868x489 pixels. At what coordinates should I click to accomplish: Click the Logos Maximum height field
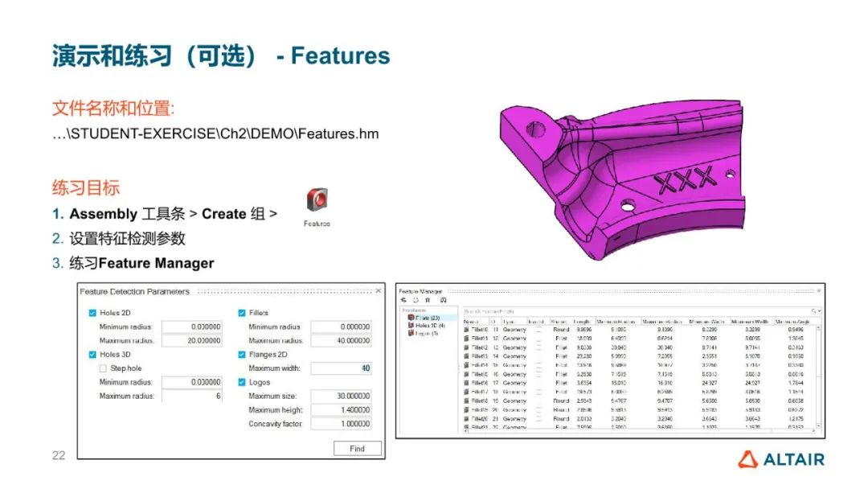point(341,410)
